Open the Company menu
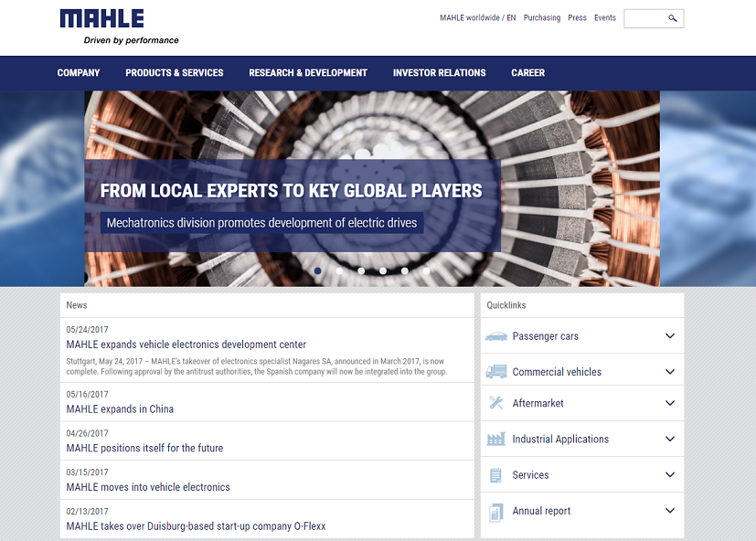 coord(79,73)
